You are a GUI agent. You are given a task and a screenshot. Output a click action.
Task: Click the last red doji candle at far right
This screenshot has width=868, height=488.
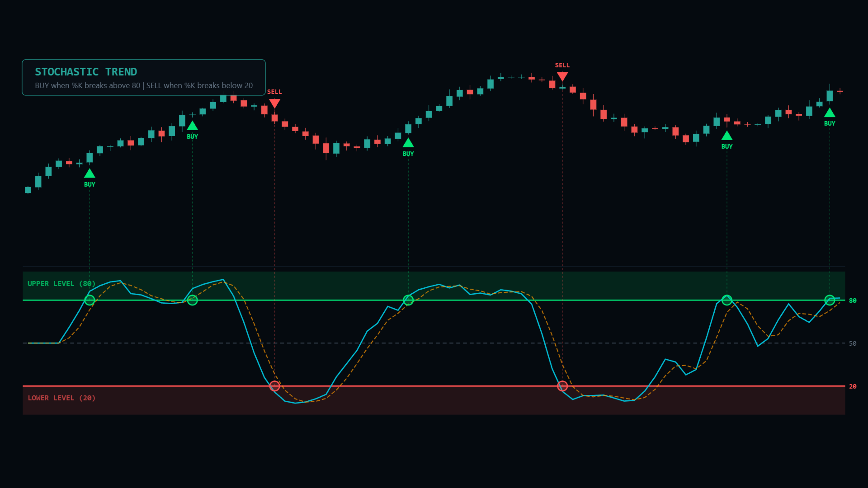coord(840,91)
